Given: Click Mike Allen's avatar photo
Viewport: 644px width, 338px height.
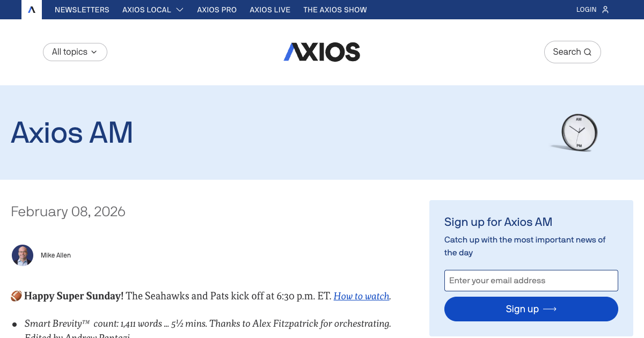Looking at the screenshot, I should [x=23, y=255].
